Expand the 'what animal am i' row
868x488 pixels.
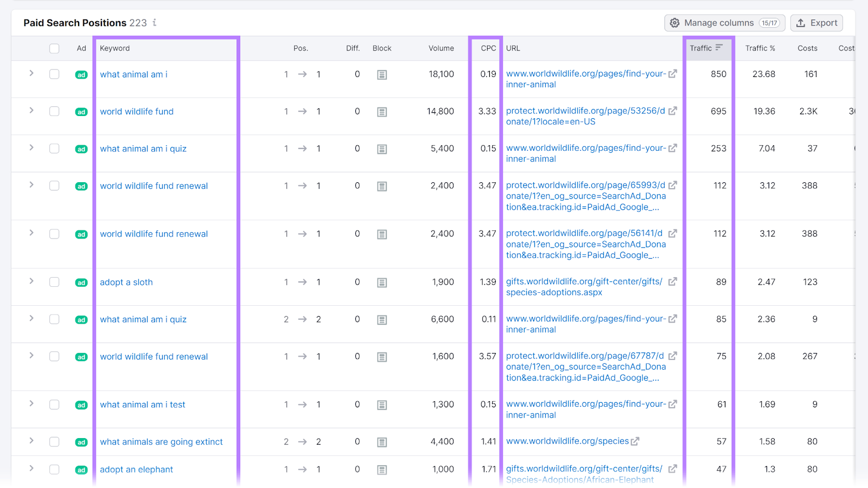(31, 74)
